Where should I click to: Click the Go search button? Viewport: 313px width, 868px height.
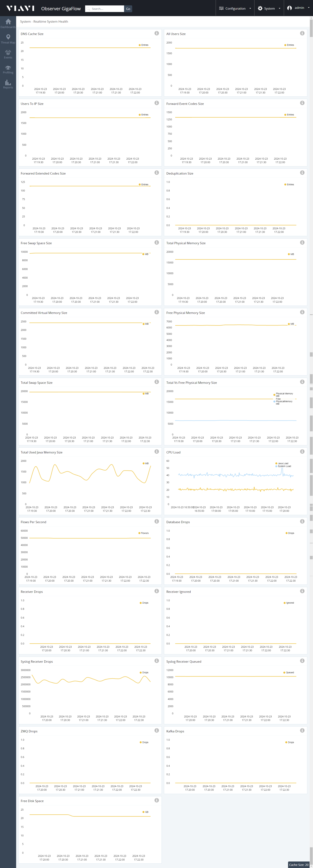pos(128,9)
